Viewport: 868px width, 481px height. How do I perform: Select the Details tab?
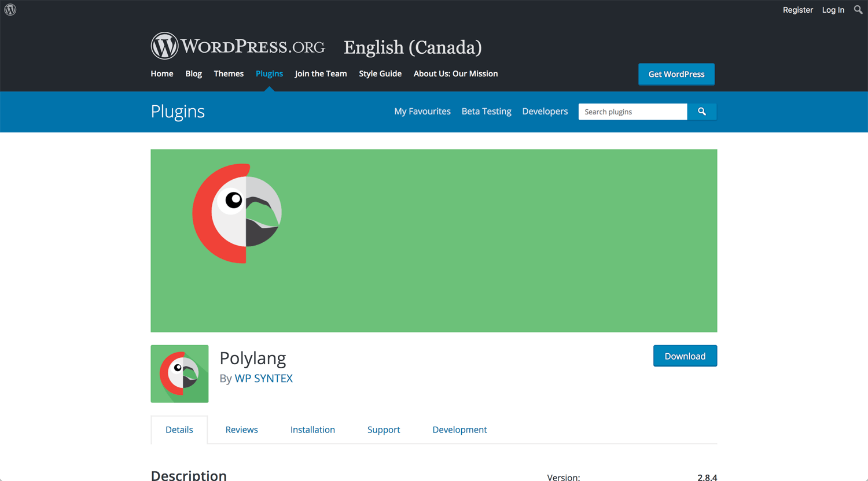click(179, 430)
